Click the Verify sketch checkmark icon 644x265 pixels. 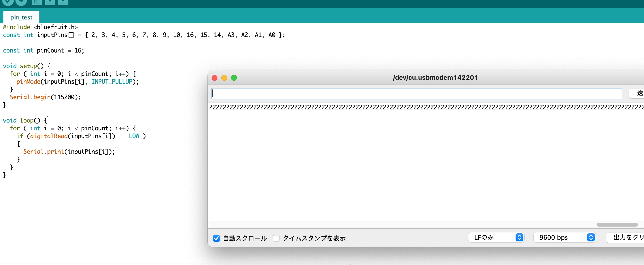[8, 2]
